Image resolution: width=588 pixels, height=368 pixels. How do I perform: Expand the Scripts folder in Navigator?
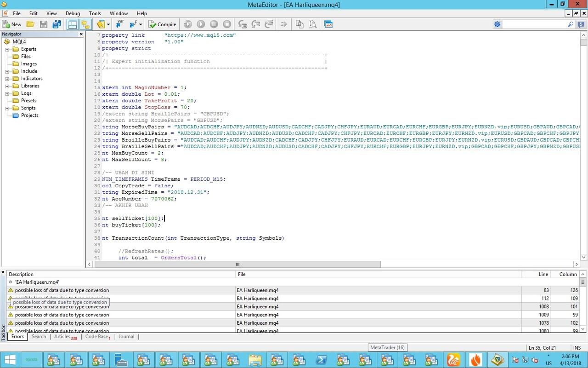point(7,108)
